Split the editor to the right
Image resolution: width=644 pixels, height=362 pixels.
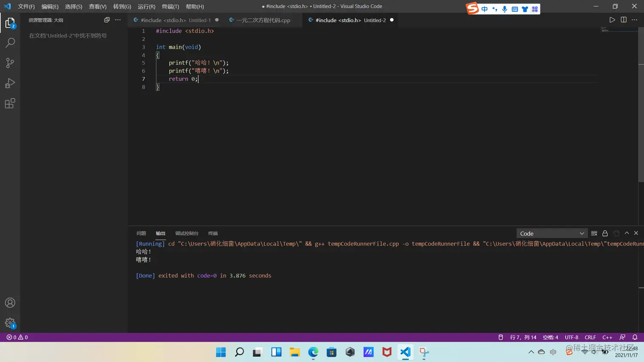(624, 20)
